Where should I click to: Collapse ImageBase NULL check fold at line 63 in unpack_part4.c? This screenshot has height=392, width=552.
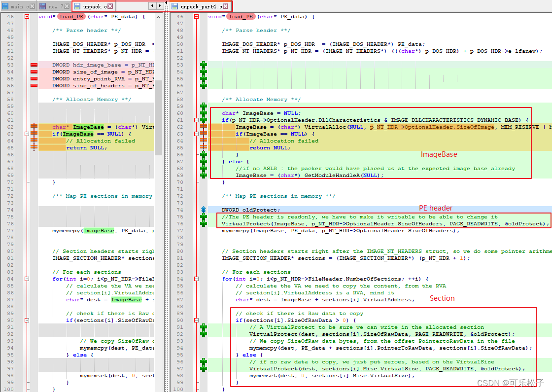tap(197, 134)
